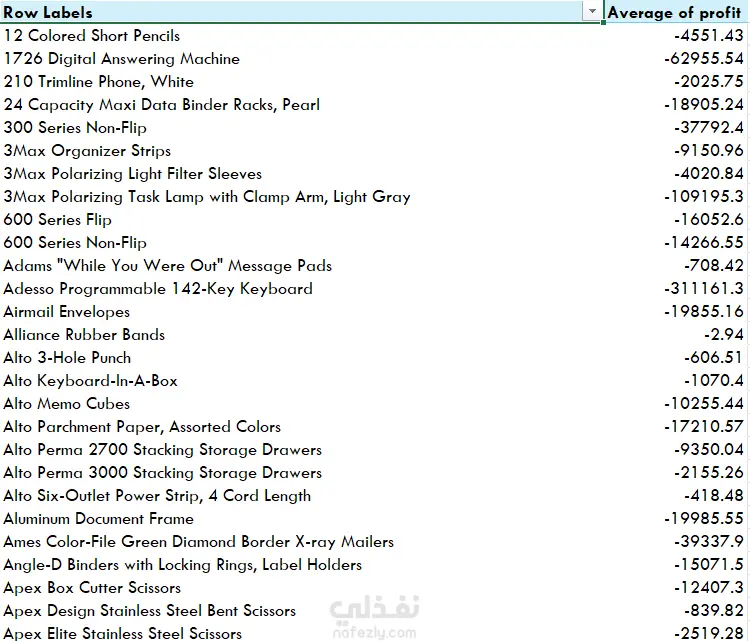The image size is (750, 641).
Task: Click the profit value -19855.16
Action: [x=704, y=312]
